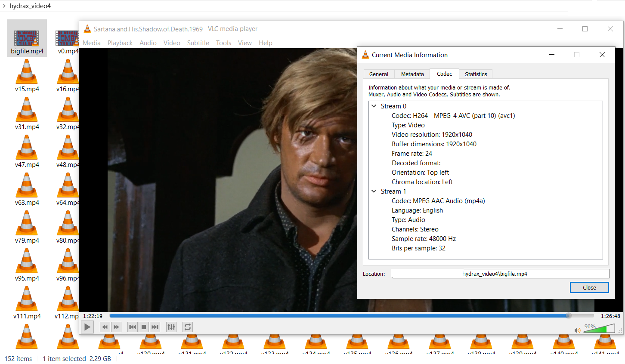Stop playback with the Stop button
The width and height of the screenshot is (625, 364).
pyautogui.click(x=144, y=327)
